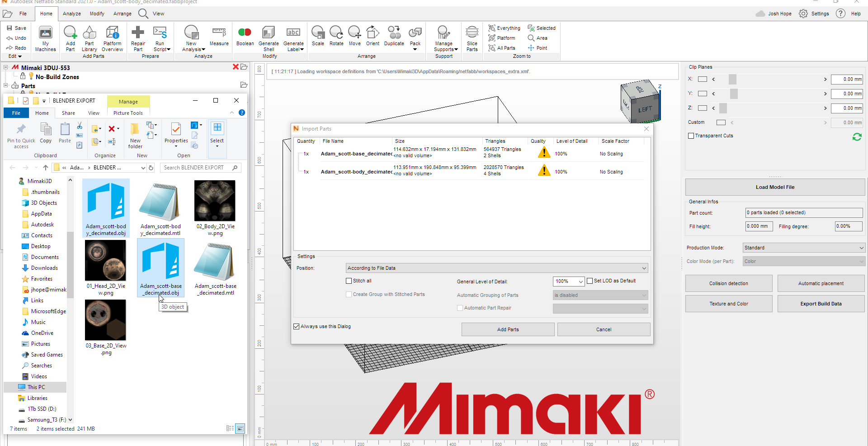Create a New folder in Explorer

pos(135,136)
